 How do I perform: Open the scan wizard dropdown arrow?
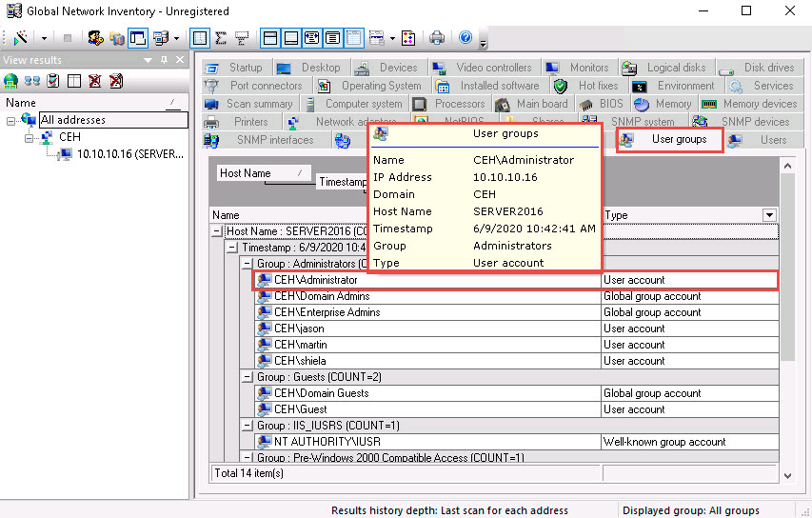44,38
